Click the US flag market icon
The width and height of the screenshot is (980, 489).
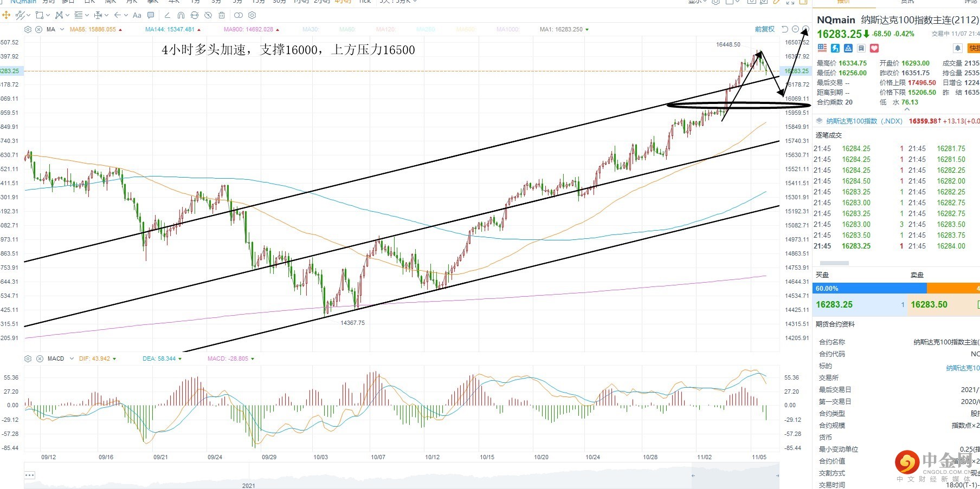(x=822, y=48)
